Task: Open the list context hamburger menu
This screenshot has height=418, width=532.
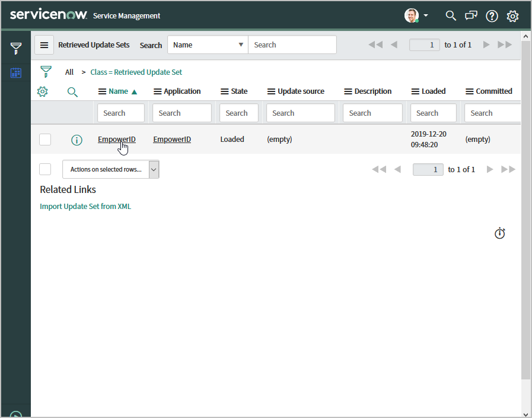Action: (x=44, y=45)
